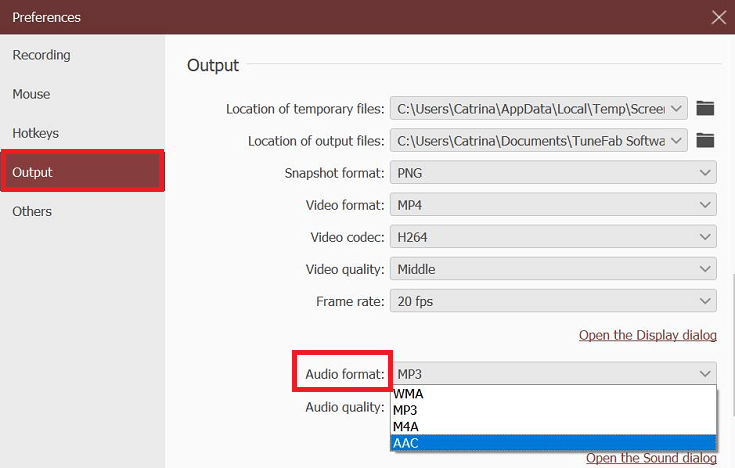Change the Video quality dropdown
The width and height of the screenshot is (735, 468).
coord(553,269)
